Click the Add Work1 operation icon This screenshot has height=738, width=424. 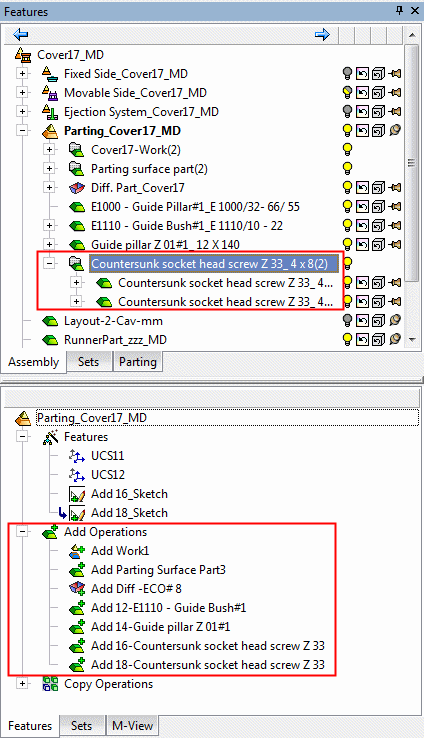coord(77,551)
